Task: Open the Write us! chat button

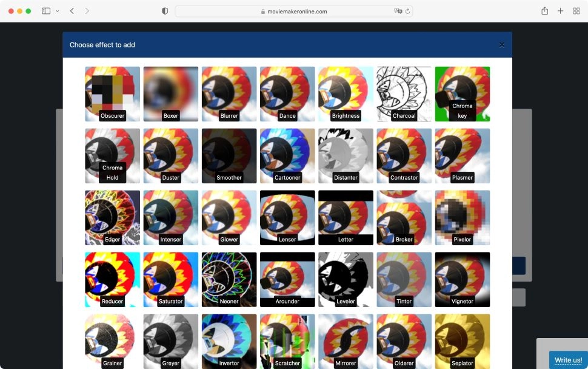Action: (568, 360)
